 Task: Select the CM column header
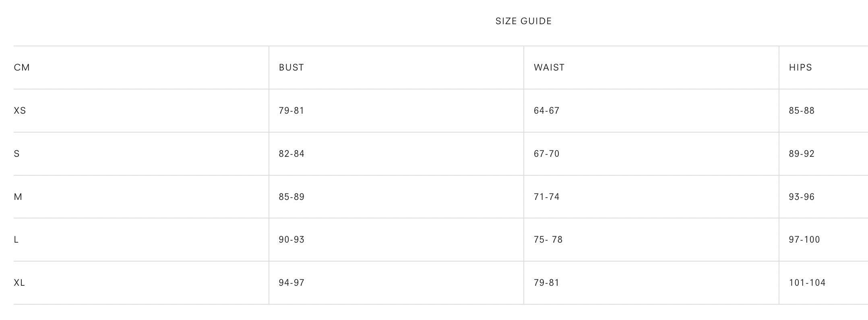(22, 68)
